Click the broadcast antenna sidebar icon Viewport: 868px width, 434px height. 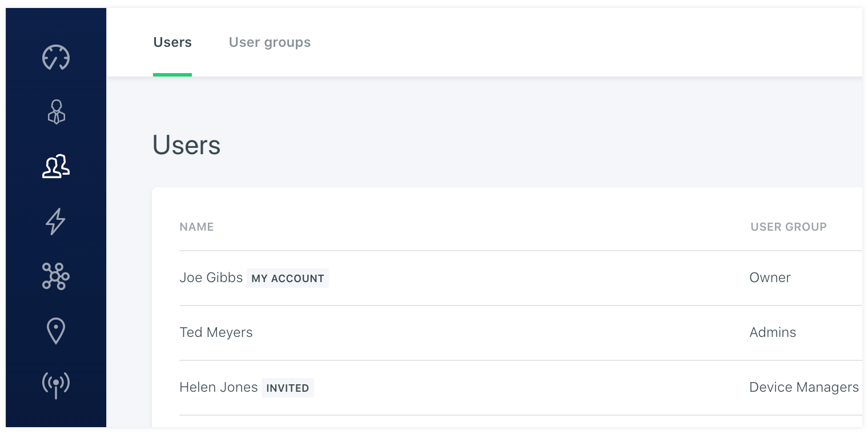coord(56,385)
